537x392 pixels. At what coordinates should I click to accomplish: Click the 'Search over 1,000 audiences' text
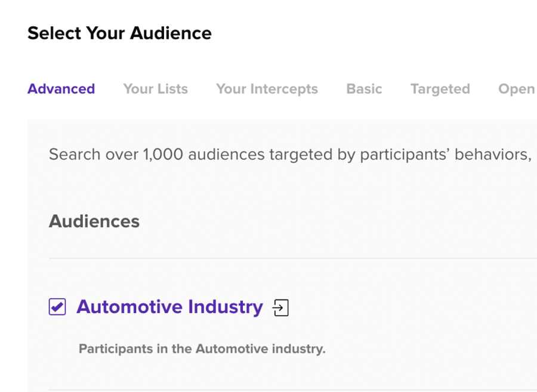click(x=290, y=155)
